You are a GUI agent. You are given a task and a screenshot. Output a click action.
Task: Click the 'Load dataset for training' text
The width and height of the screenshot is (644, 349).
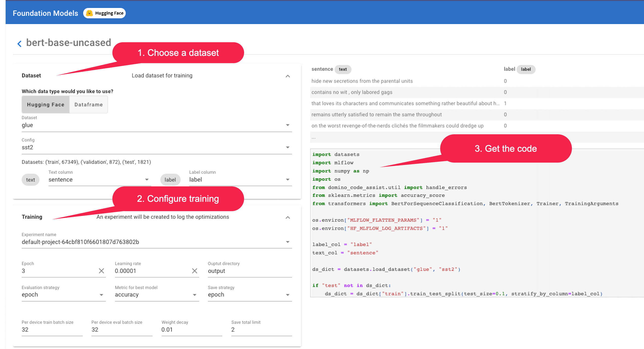click(162, 76)
